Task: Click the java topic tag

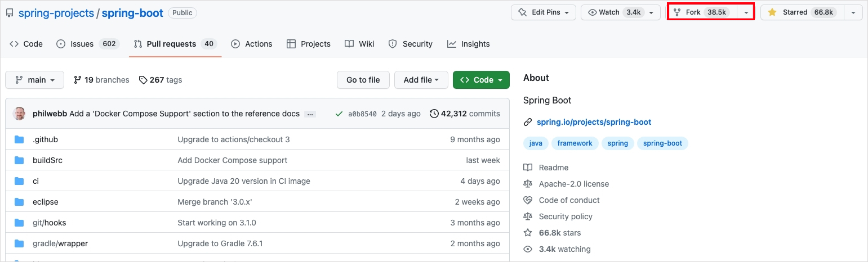Action: tap(536, 143)
